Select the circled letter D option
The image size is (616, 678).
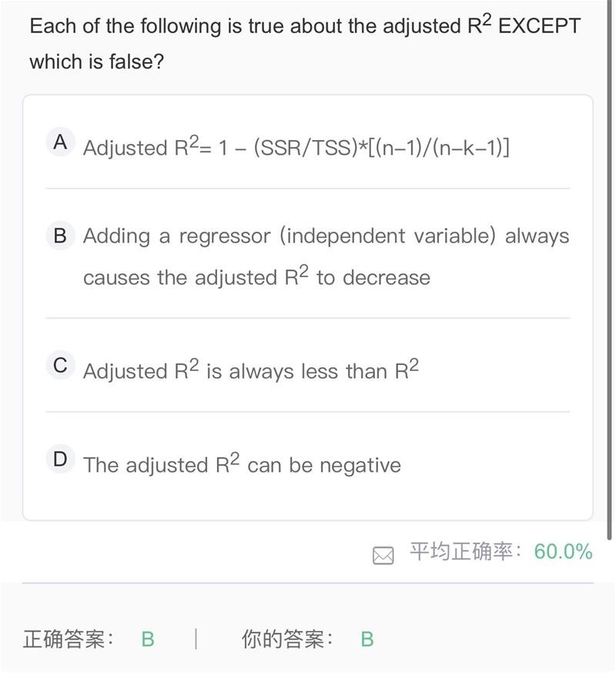point(61,459)
